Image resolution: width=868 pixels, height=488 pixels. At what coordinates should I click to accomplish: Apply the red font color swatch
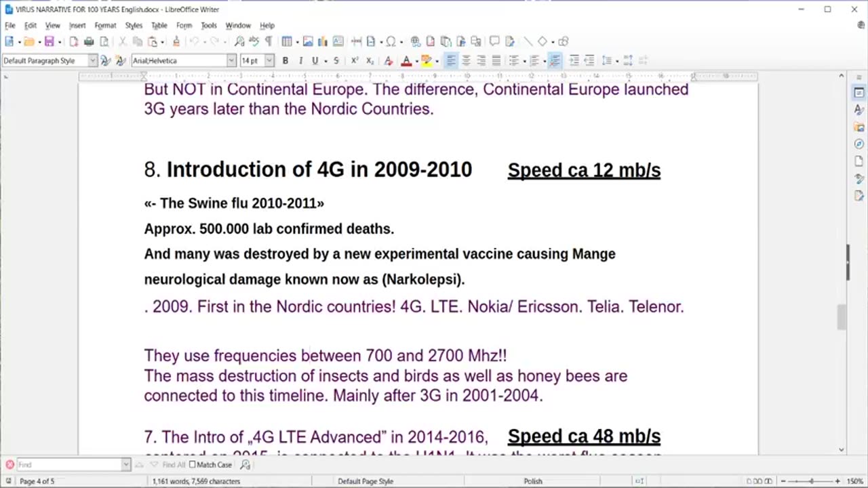coord(406,60)
